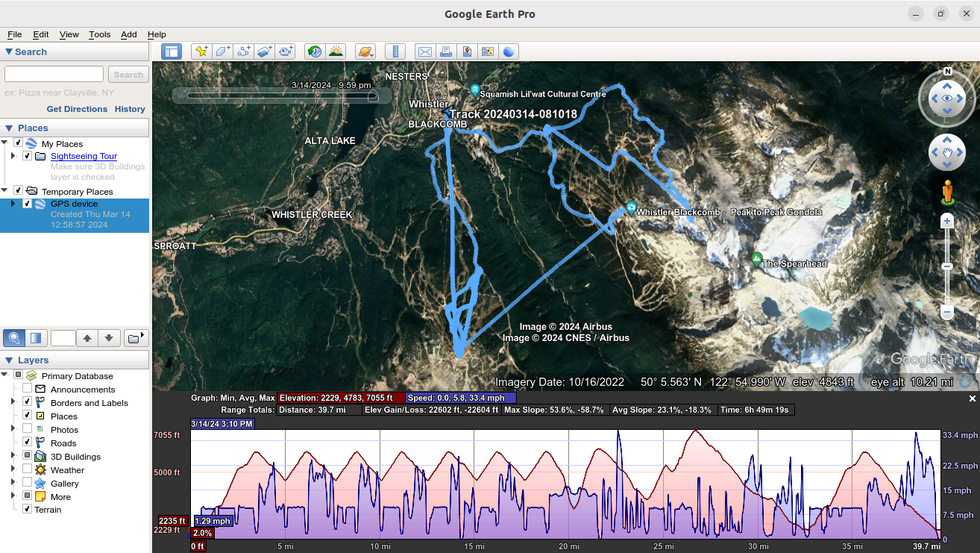Enable the Photos layer checkbox
The width and height of the screenshot is (980, 553).
coord(28,429)
